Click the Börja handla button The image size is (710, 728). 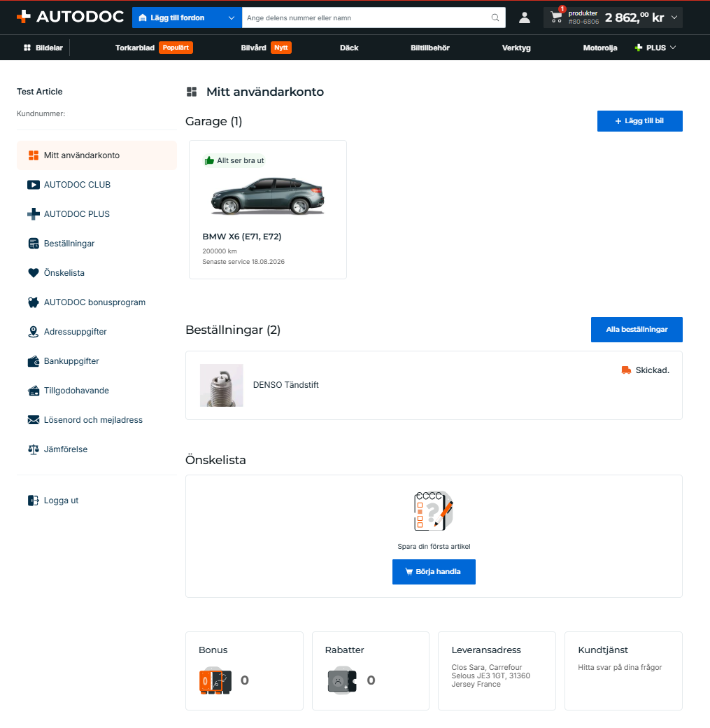434,571
